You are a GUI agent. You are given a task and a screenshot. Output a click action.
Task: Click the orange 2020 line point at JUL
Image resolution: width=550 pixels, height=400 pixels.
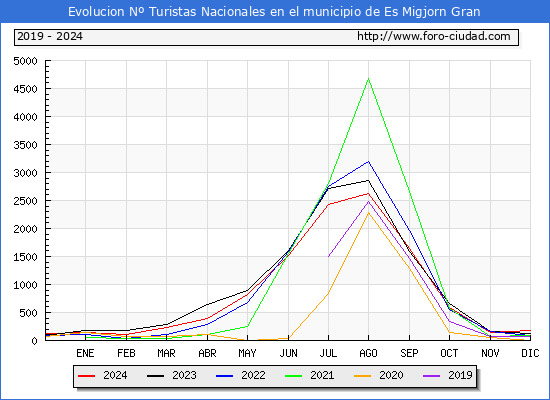[328, 293]
